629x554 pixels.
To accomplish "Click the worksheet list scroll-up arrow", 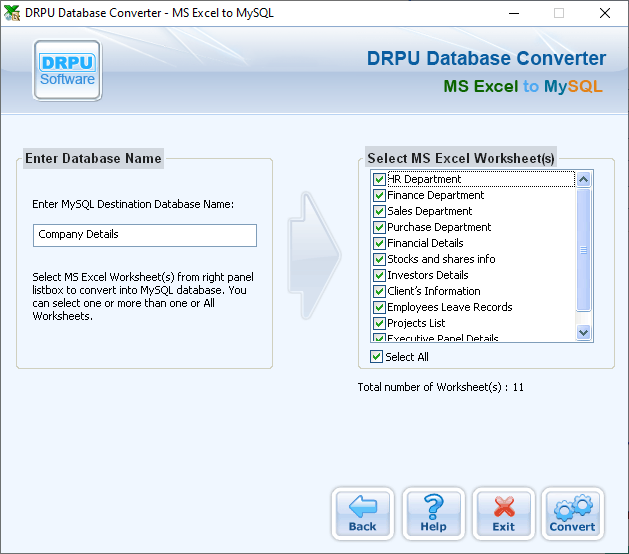I will [584, 179].
